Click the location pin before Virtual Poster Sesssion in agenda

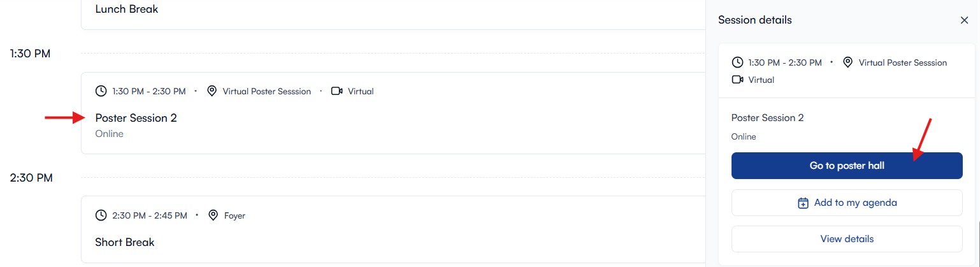[212, 91]
